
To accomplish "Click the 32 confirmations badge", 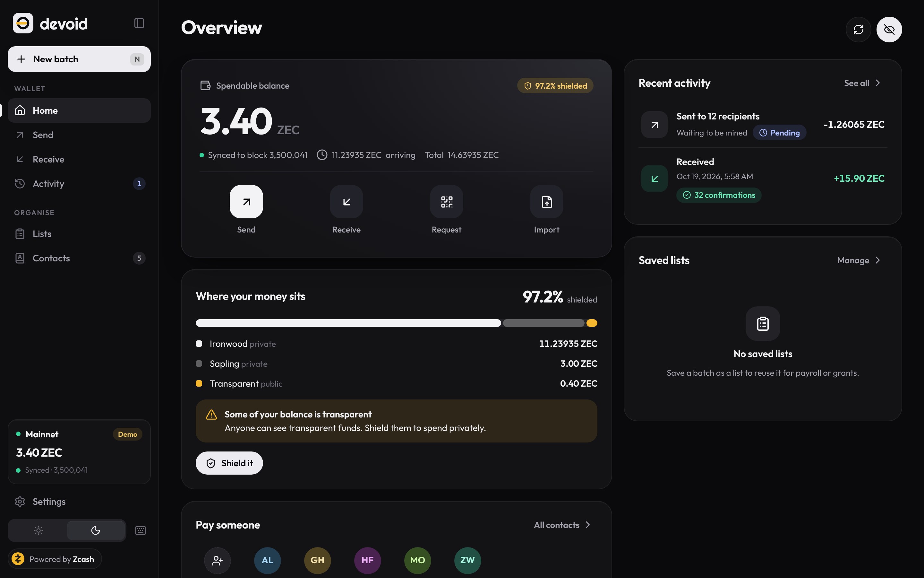I will point(719,195).
